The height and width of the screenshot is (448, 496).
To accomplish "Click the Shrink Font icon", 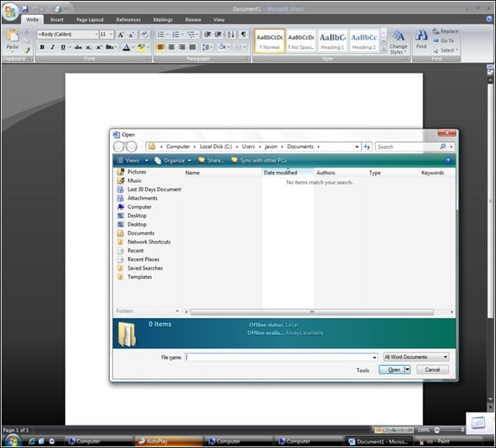I will pos(131,34).
